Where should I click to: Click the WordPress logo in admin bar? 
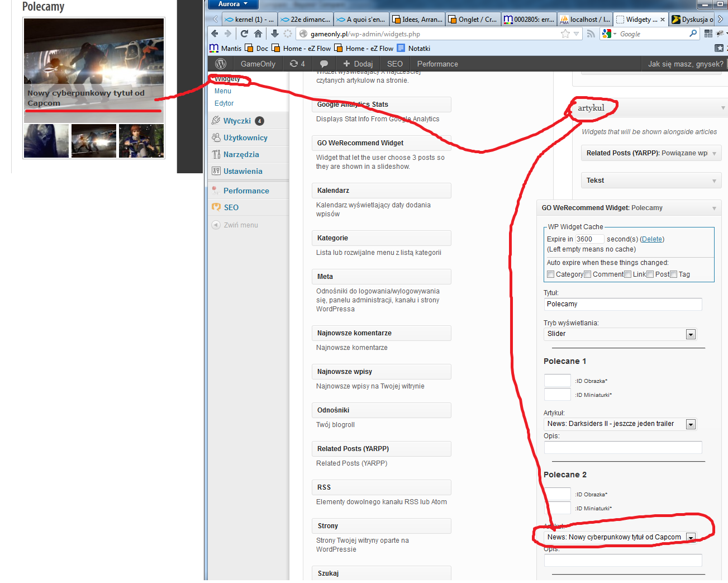[x=221, y=64]
